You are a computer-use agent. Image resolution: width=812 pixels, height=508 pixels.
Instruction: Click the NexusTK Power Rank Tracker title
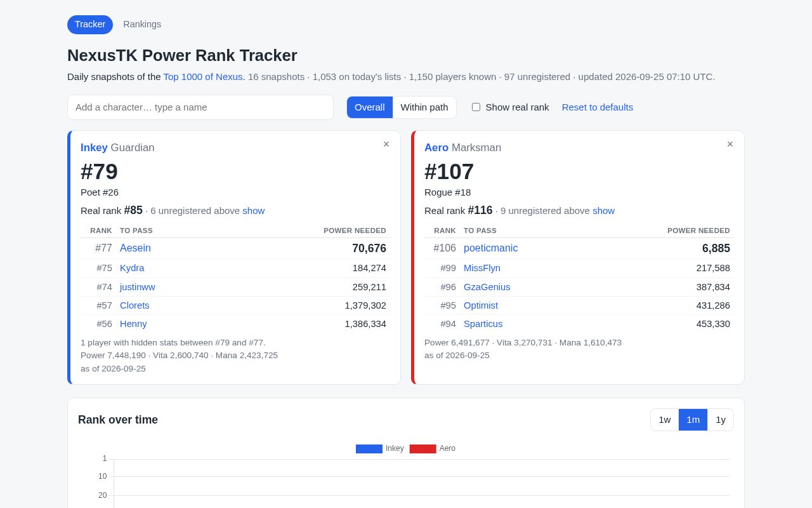click(x=182, y=55)
